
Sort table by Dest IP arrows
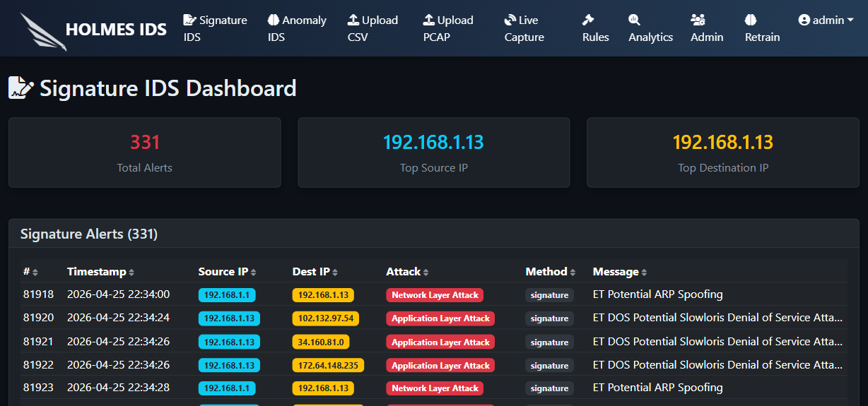point(335,273)
